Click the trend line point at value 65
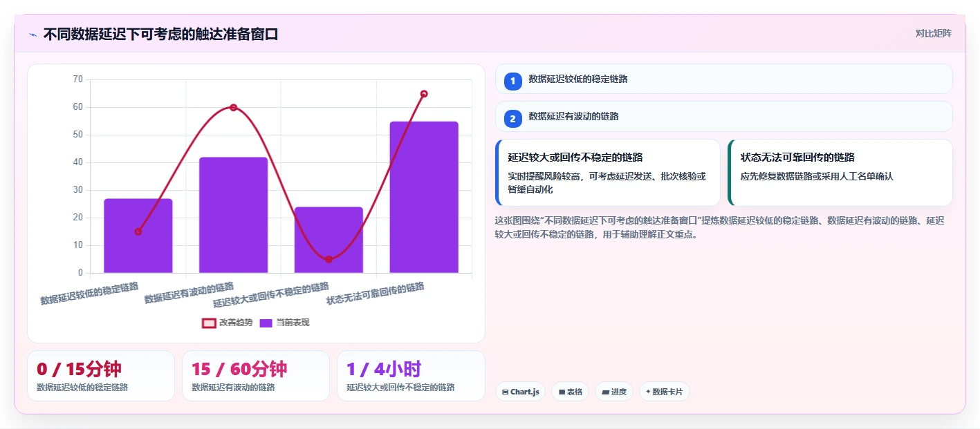The width and height of the screenshot is (980, 429). point(424,93)
